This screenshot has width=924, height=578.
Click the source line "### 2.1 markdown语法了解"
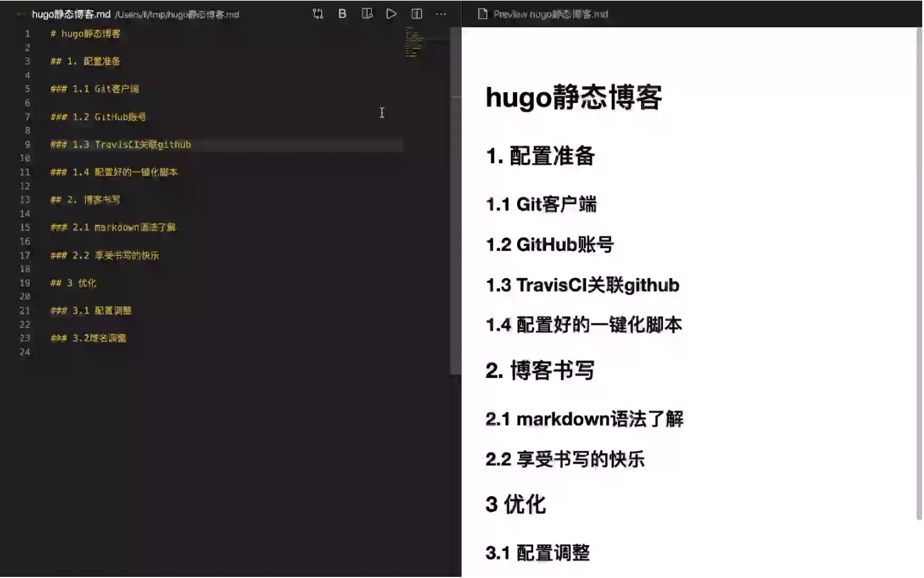(113, 227)
